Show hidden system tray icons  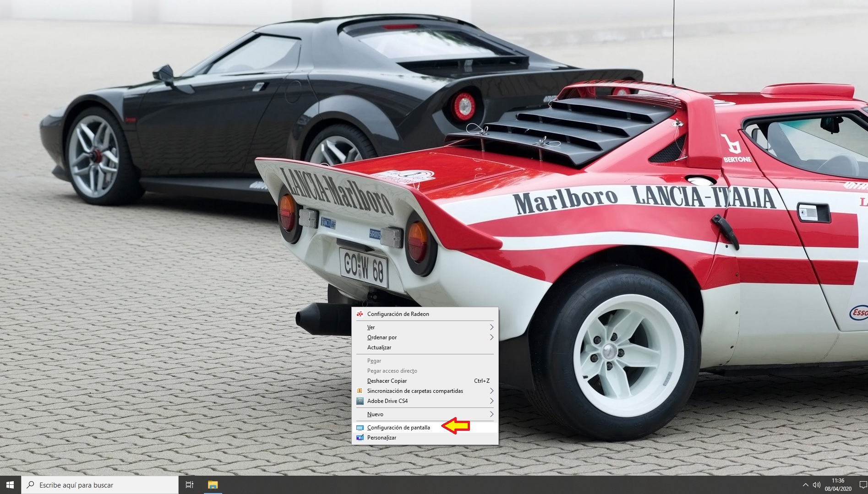[806, 485]
